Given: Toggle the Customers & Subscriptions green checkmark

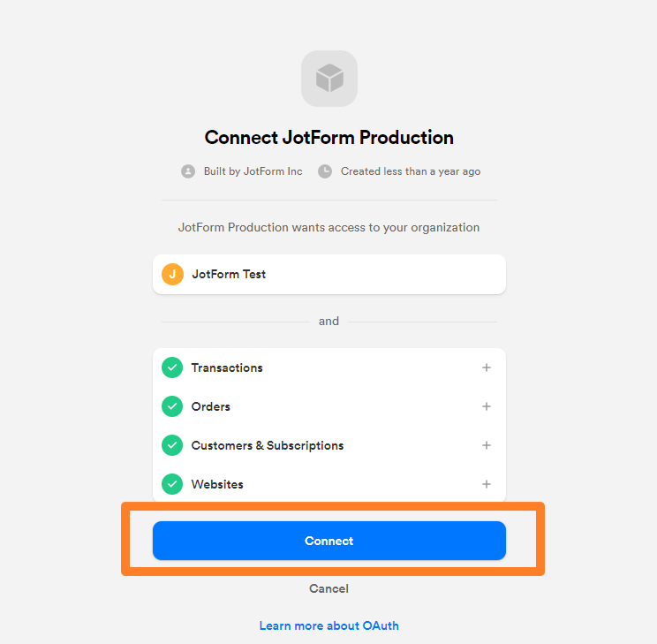Looking at the screenshot, I should (172, 445).
